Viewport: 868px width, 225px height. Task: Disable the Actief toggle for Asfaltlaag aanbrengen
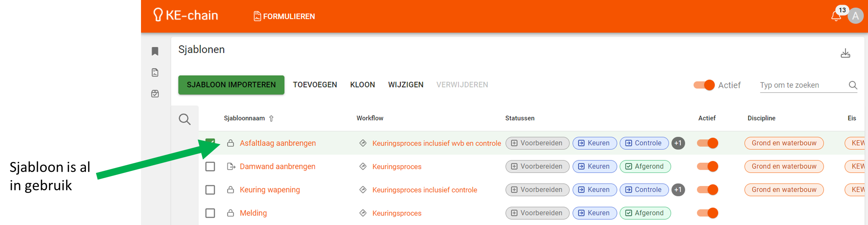click(707, 143)
